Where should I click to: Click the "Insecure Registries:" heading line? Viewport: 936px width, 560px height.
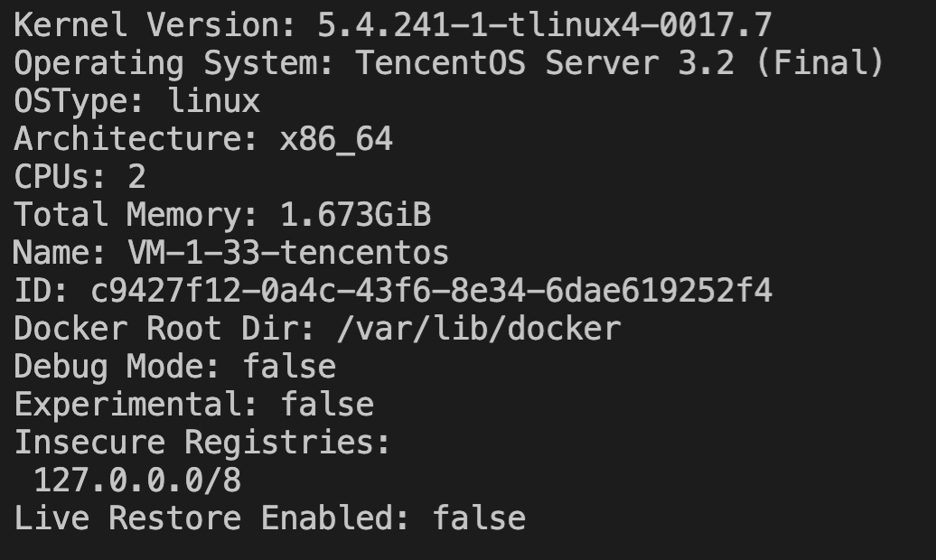202,443
